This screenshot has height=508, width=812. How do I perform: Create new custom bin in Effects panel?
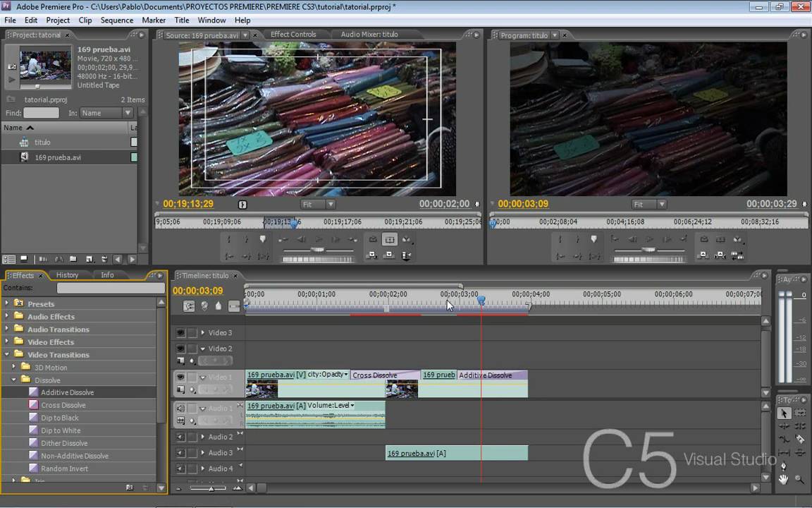coord(130,488)
